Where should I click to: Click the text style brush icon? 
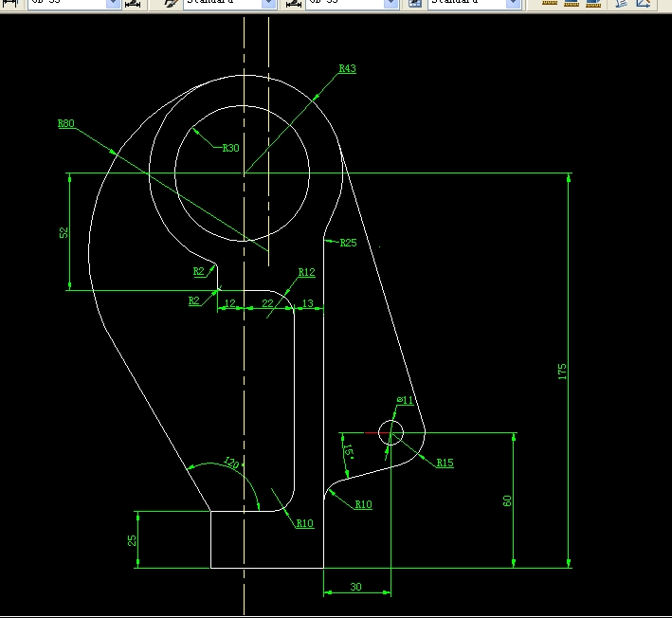[172, 3]
